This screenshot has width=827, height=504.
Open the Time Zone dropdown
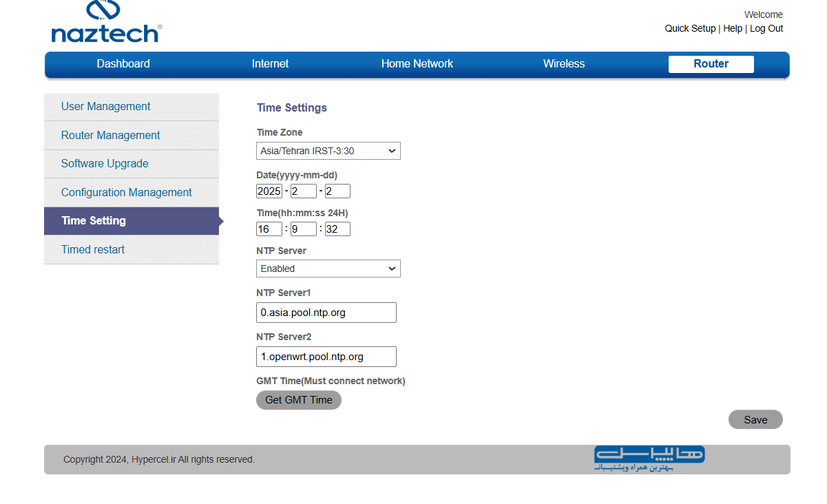pyautogui.click(x=328, y=151)
